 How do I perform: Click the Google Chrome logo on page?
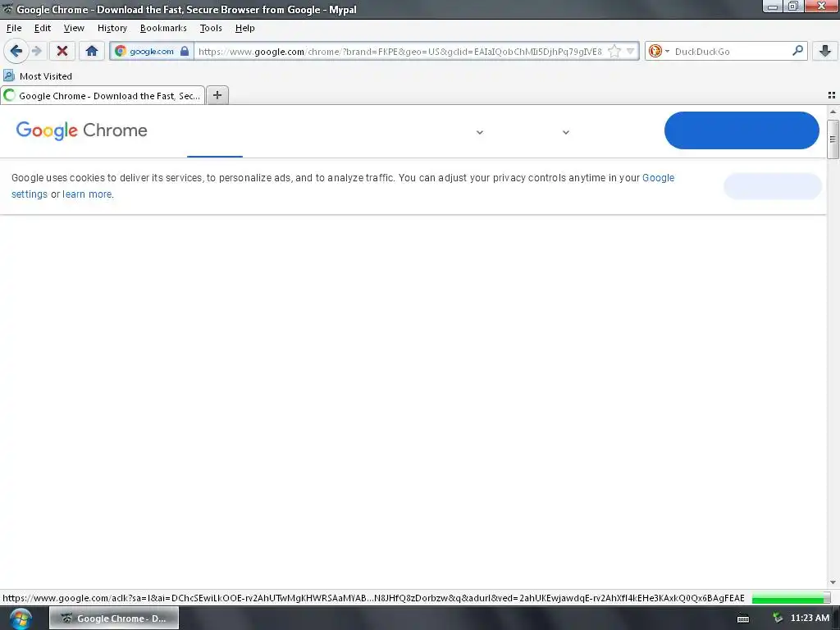81,130
